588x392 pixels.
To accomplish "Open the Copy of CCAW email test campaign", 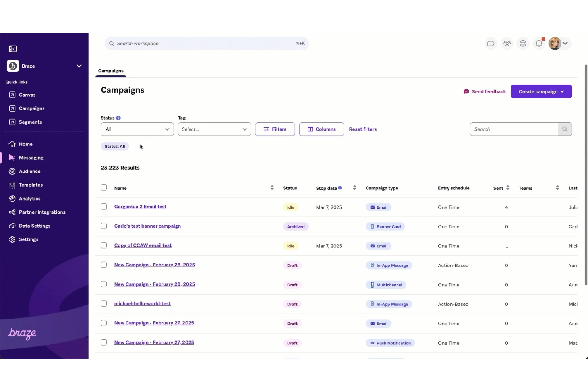I will pos(143,245).
